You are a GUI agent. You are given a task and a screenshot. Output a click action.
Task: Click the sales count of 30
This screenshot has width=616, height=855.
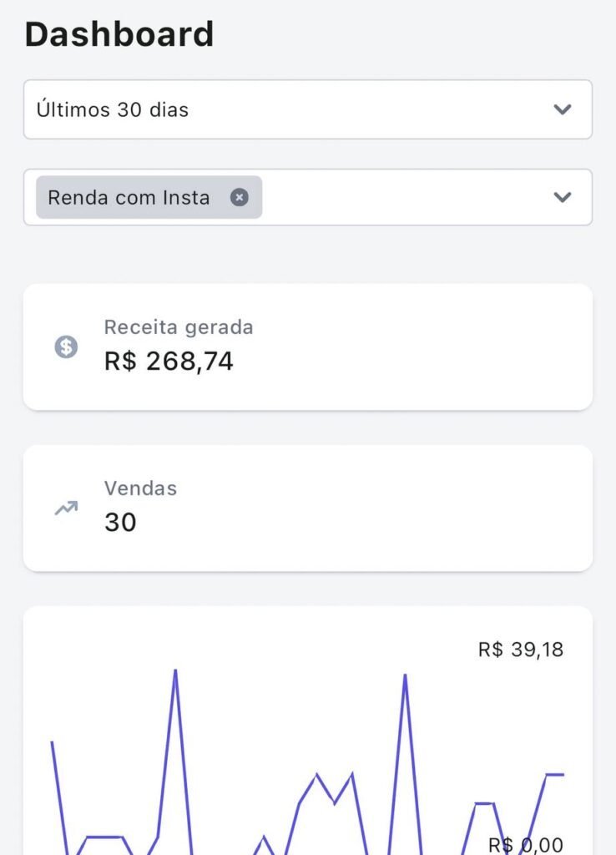120,523
